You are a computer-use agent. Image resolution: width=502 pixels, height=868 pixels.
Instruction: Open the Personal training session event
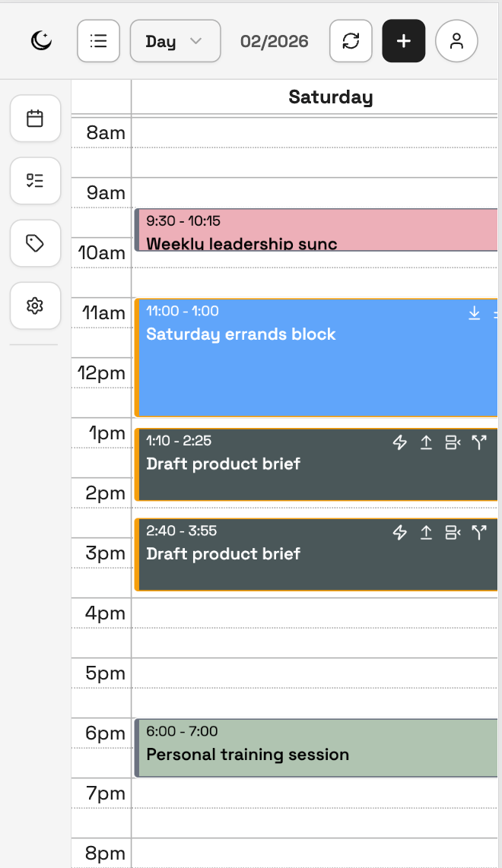pos(304,749)
